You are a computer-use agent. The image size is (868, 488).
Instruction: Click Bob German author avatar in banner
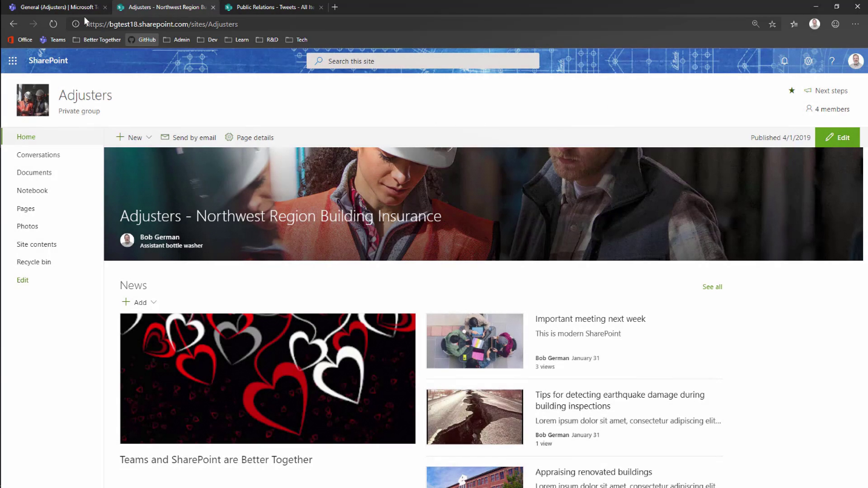click(x=127, y=240)
